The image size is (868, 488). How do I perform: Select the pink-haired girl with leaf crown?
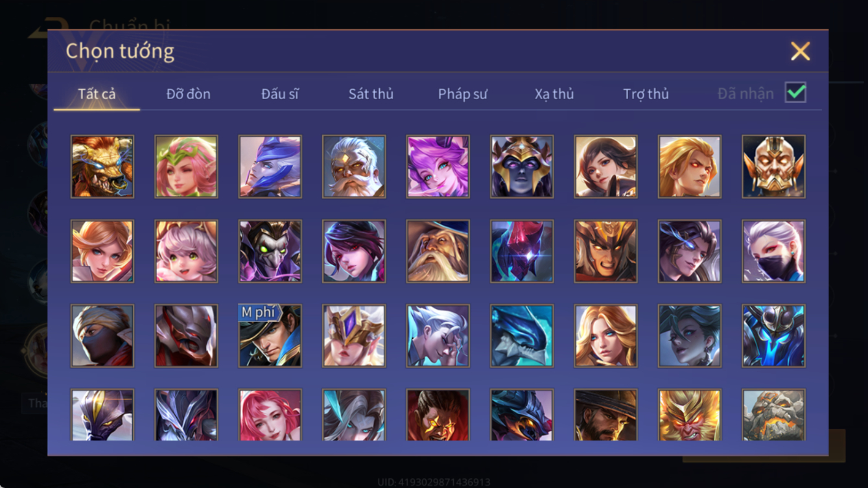tap(186, 167)
